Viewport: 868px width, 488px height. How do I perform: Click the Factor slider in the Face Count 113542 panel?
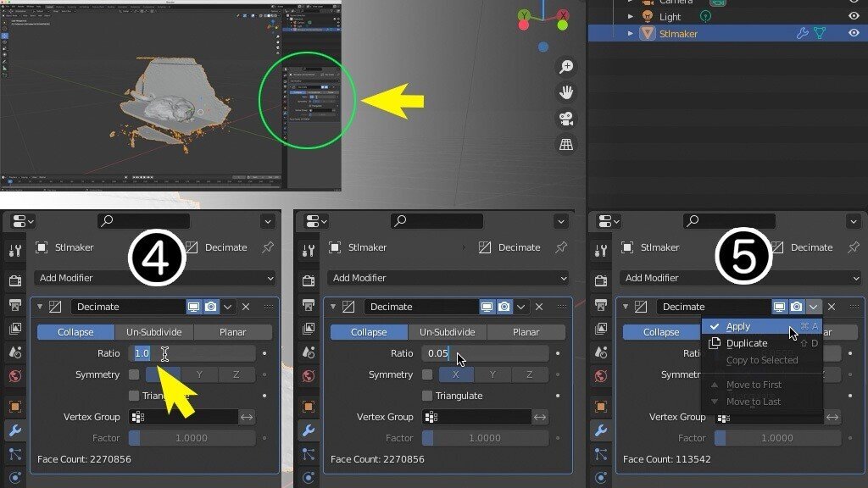(778, 438)
